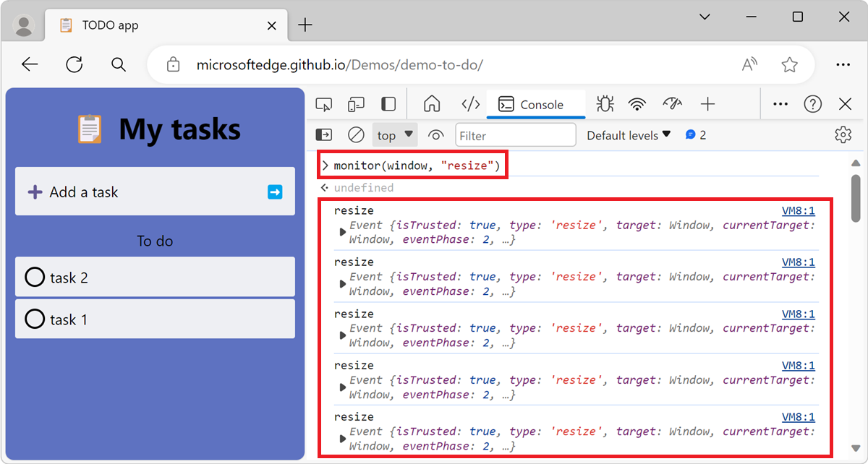The width and height of the screenshot is (868, 464).
Task: Clear the console output
Action: coord(356,135)
